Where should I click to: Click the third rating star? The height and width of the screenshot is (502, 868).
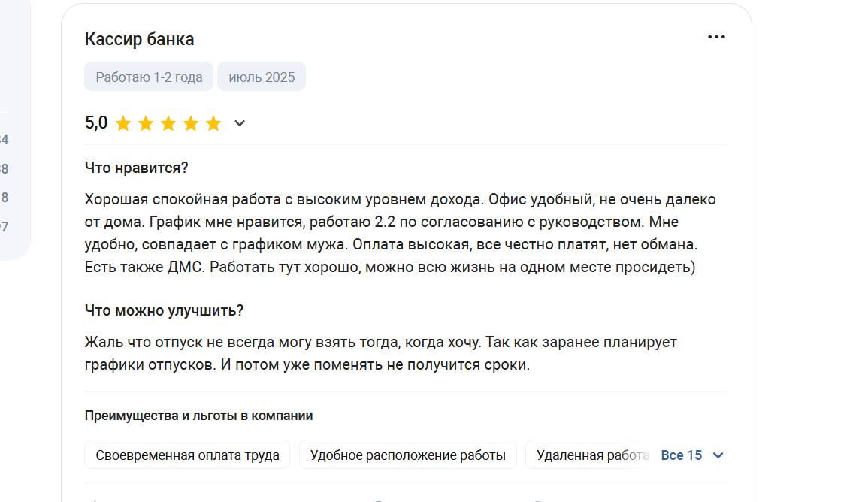[168, 123]
